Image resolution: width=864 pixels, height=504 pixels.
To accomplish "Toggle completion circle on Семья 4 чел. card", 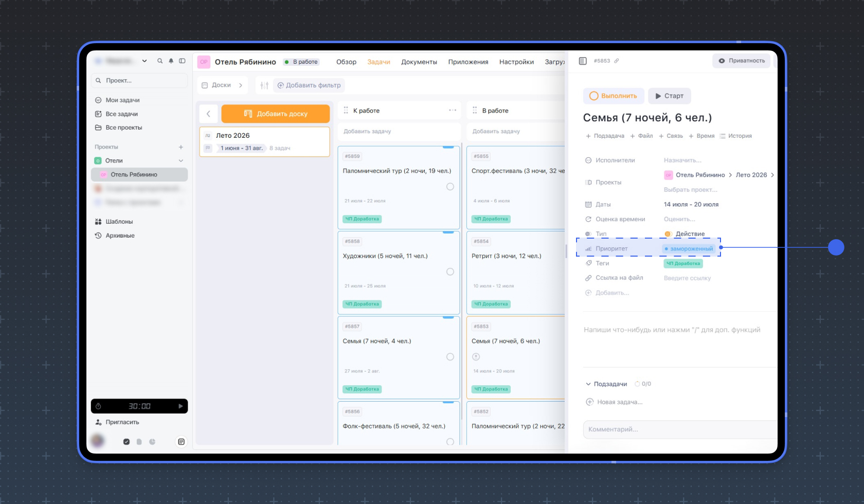I will (x=450, y=357).
